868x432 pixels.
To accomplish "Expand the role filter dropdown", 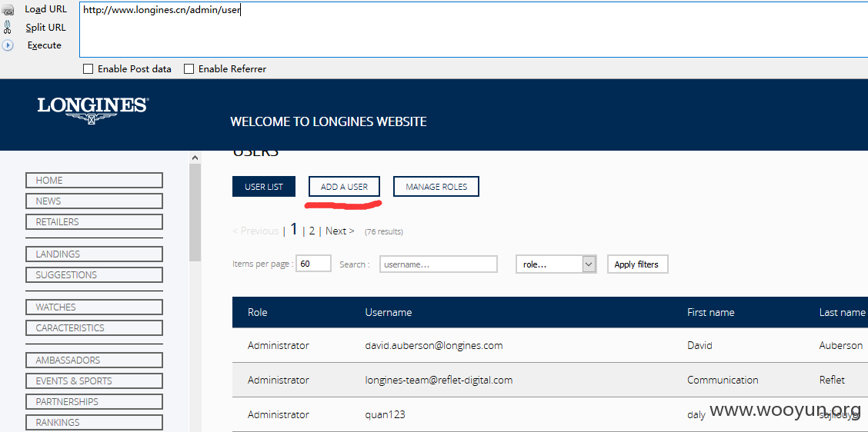I will click(x=556, y=264).
